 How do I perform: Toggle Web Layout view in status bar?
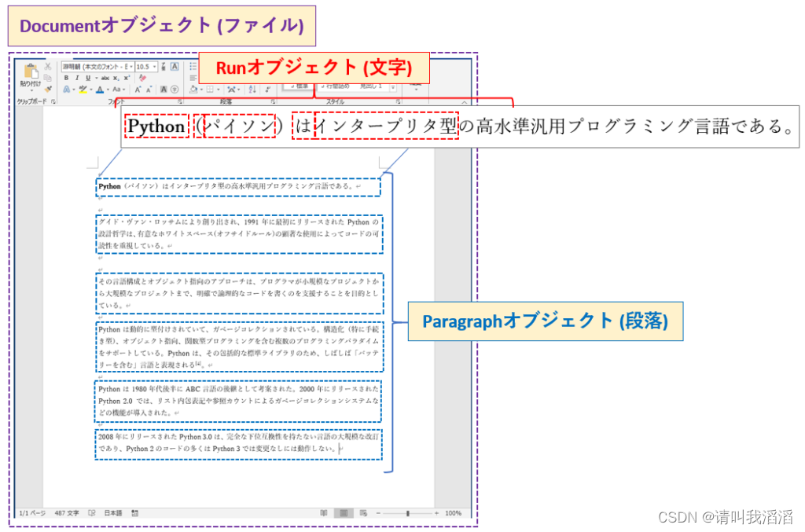point(365,513)
